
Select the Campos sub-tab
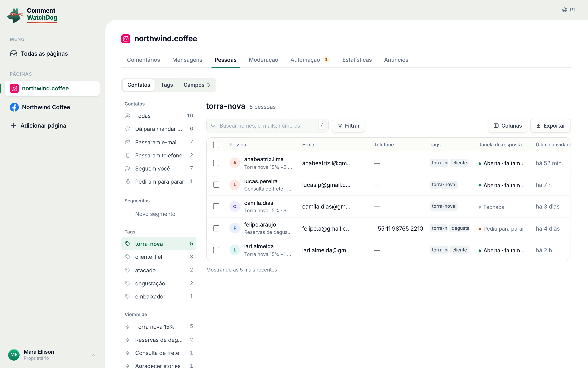click(197, 85)
